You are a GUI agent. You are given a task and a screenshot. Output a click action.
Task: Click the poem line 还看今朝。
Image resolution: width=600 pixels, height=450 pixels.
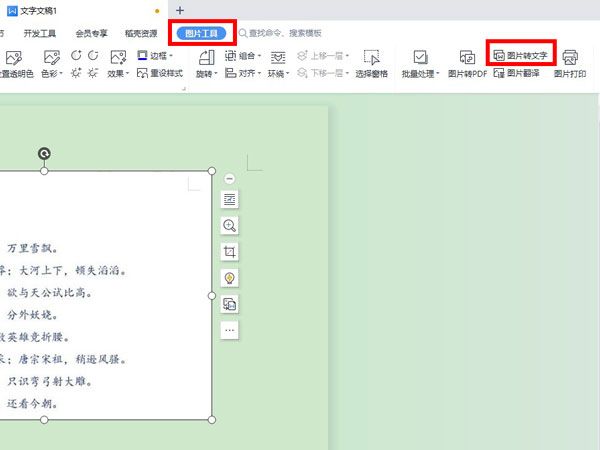coord(33,404)
